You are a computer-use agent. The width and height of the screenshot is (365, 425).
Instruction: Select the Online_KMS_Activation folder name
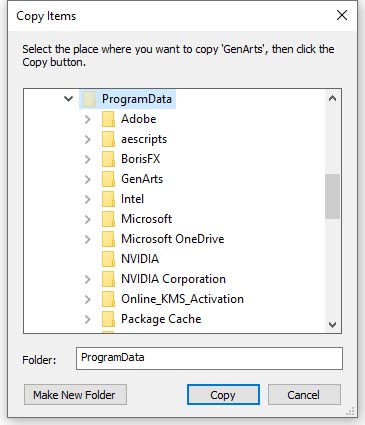[182, 299]
